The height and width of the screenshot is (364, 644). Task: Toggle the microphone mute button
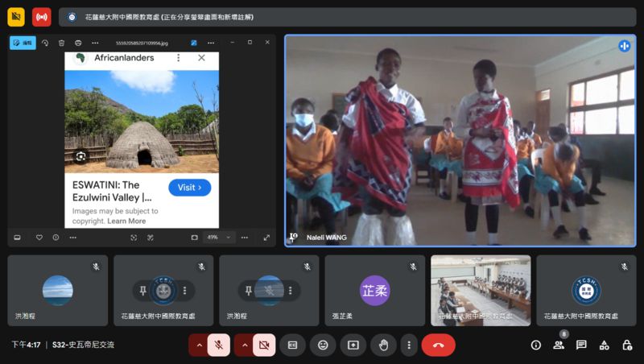218,345
